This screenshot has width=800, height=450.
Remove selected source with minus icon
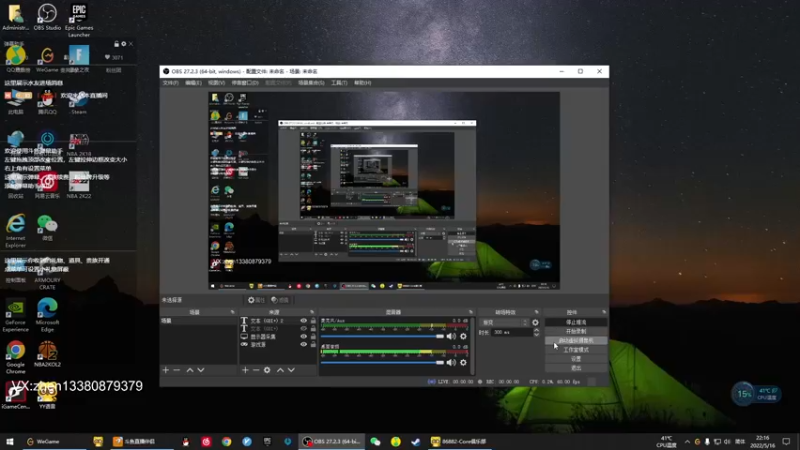(256, 370)
